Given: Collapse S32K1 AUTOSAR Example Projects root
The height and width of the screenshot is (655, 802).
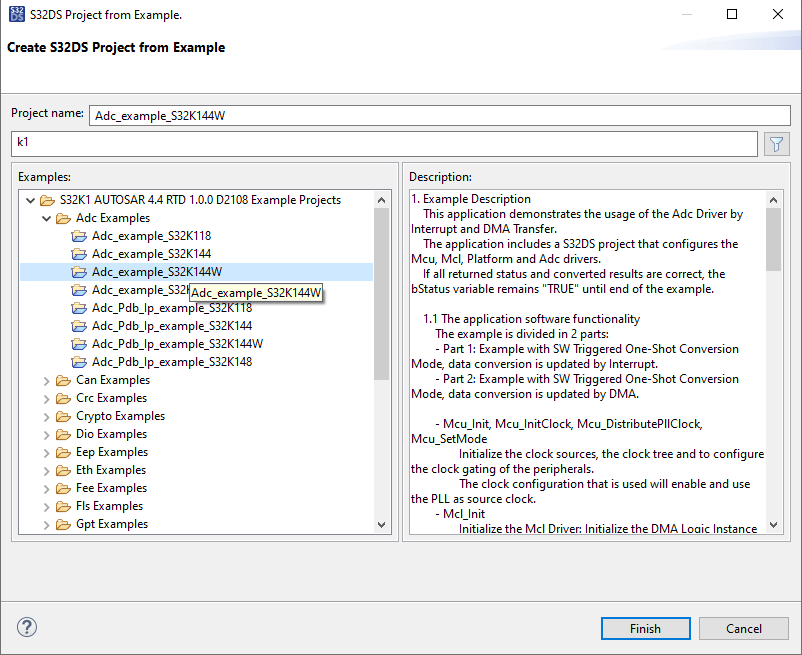Looking at the screenshot, I should pyautogui.click(x=30, y=200).
